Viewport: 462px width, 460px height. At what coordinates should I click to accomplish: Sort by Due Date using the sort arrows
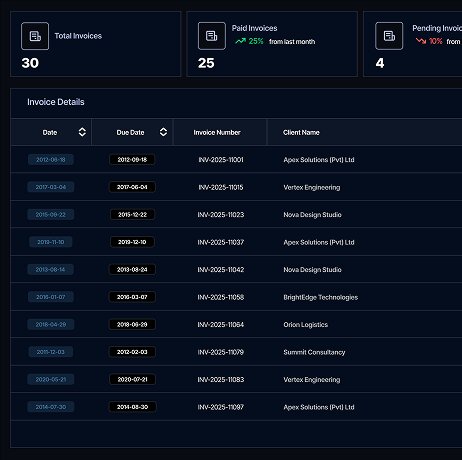163,132
